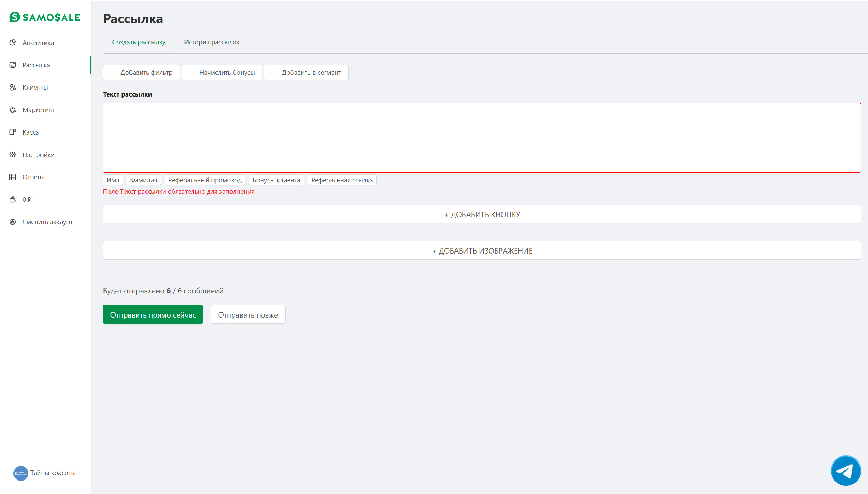Image resolution: width=868 pixels, height=494 pixels.
Task: Click the Клиенты people icon
Action: pyautogui.click(x=13, y=87)
